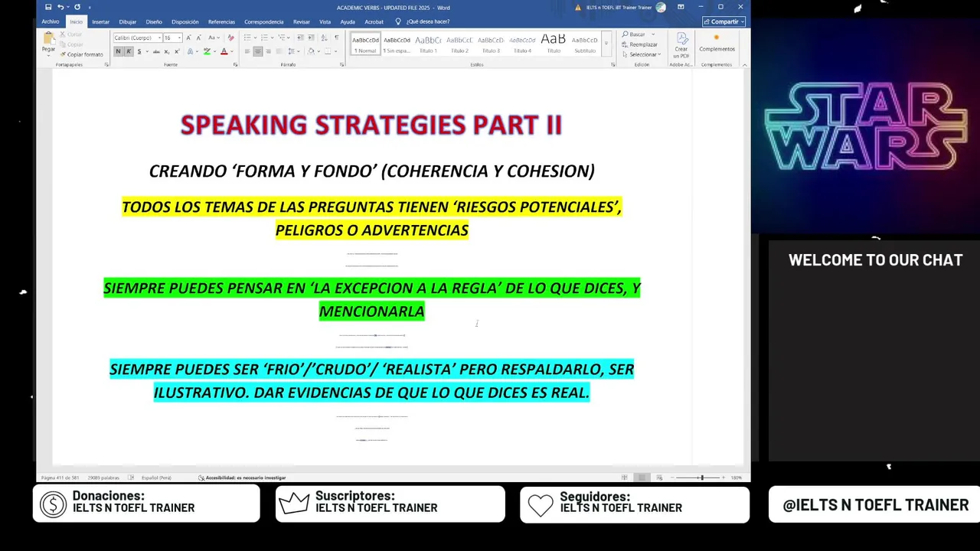Open Párrafo dialog launcher

pos(341,65)
